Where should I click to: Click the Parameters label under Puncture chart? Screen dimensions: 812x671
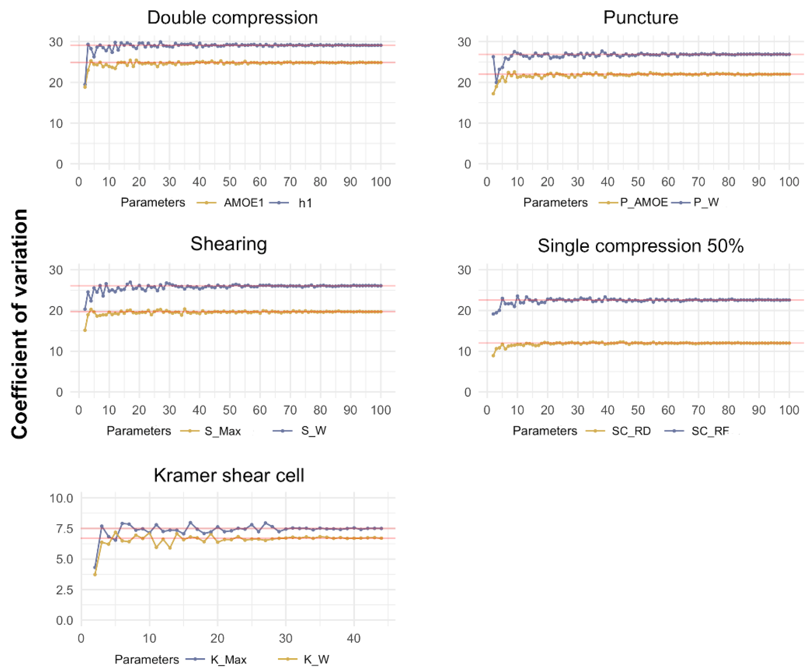(555, 202)
